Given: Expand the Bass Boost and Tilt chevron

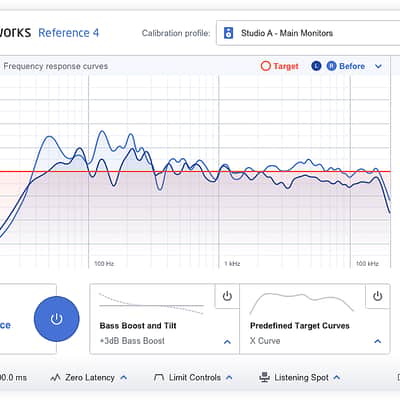Looking at the screenshot, I should 227,341.
